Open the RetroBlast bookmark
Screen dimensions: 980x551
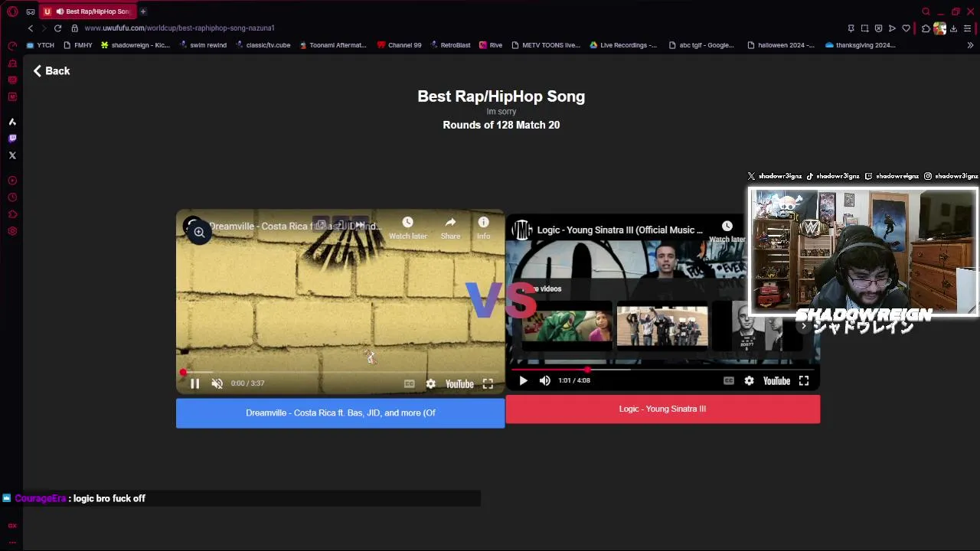[x=450, y=45]
